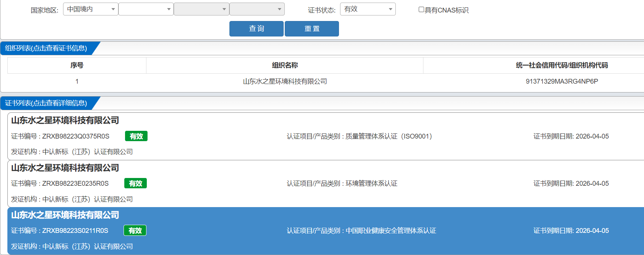Click company title of the highlighted certificate card
Viewport: 644px width, 255px height.
tap(65, 215)
